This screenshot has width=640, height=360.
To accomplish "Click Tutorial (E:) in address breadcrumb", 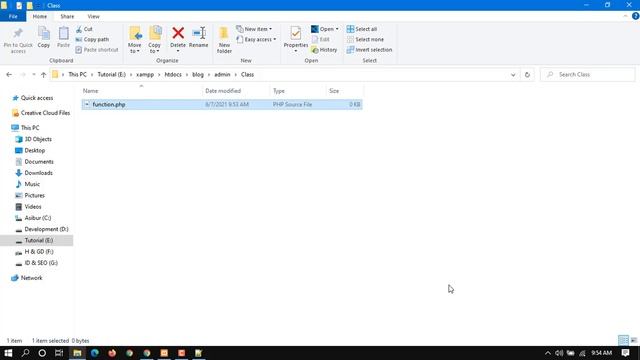I will tap(111, 75).
